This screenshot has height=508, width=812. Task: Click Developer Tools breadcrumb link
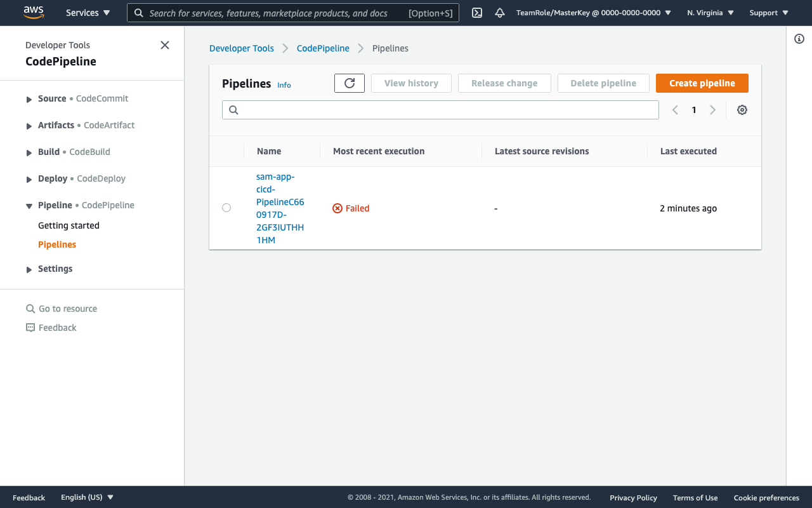tap(242, 48)
